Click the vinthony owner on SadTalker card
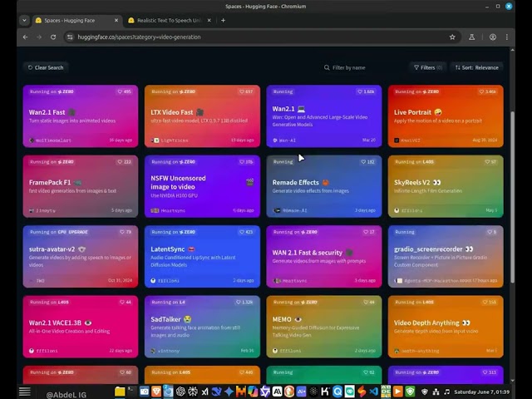Viewport: 532px width, 399px height. coord(169,351)
